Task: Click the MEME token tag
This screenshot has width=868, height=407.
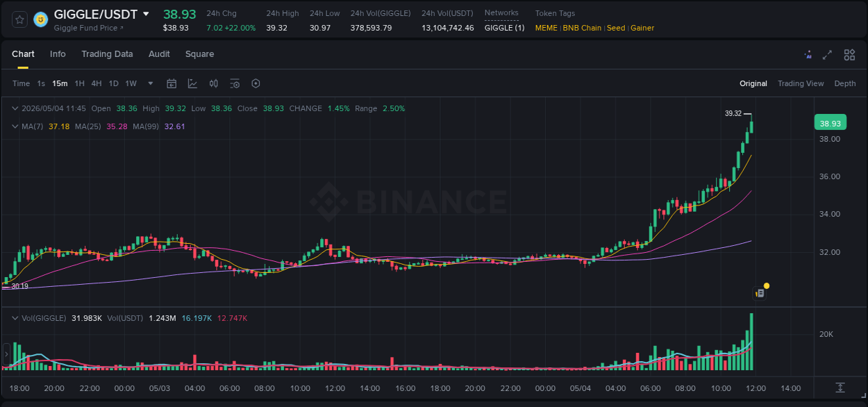Action: pyautogui.click(x=546, y=28)
